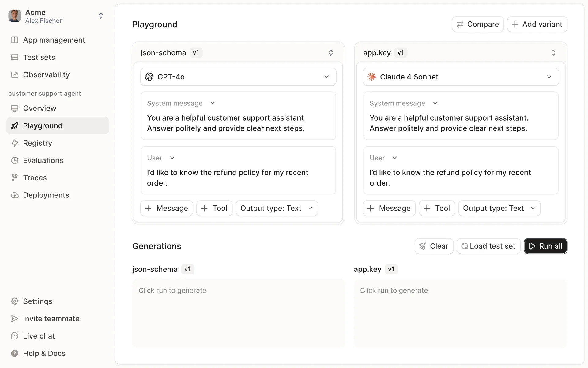Click the App management grid icon
This screenshot has width=588, height=368.
click(x=14, y=40)
